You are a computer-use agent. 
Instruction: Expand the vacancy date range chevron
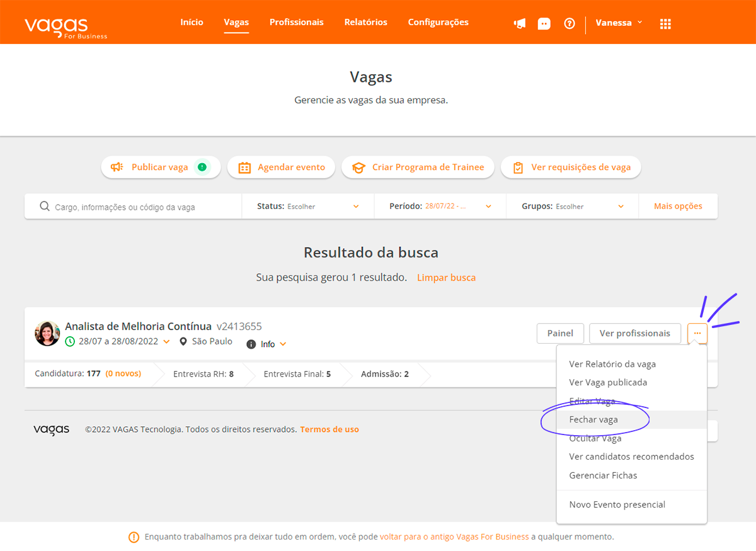(166, 342)
